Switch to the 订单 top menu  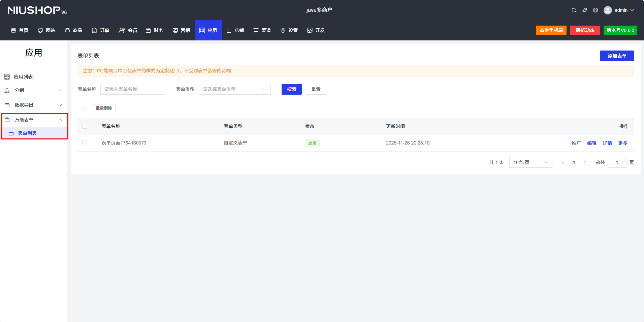point(100,30)
